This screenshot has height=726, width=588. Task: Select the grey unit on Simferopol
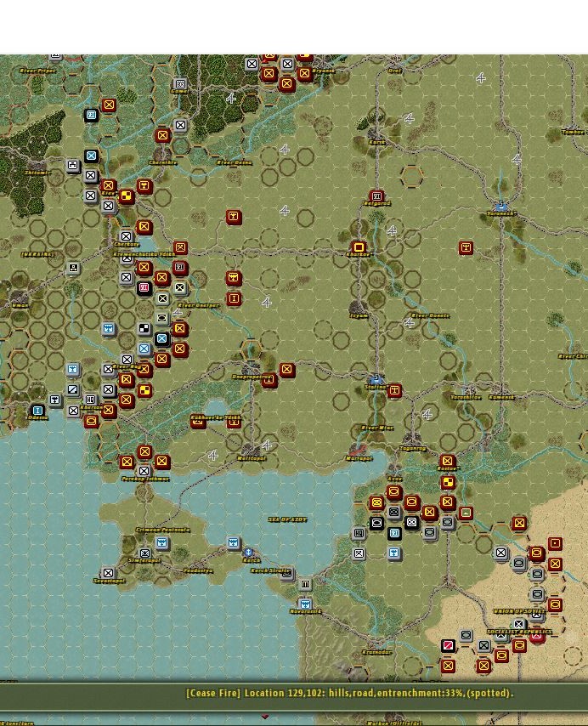coord(144,553)
